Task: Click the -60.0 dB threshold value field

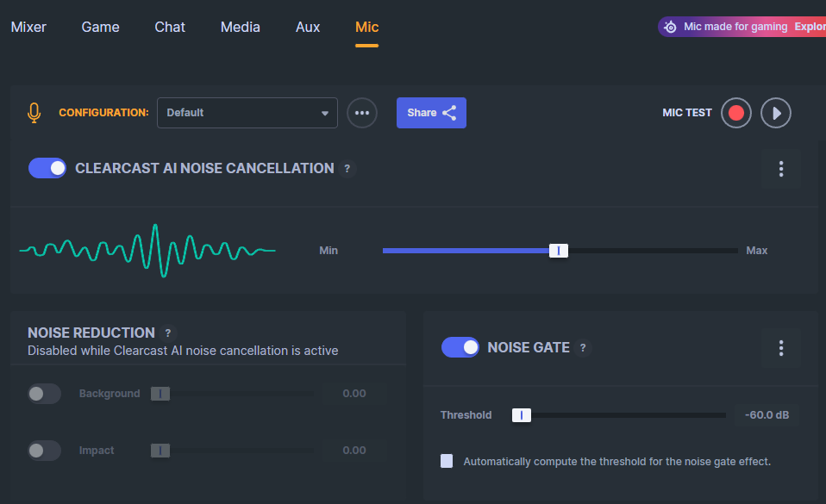Action: pos(767,415)
